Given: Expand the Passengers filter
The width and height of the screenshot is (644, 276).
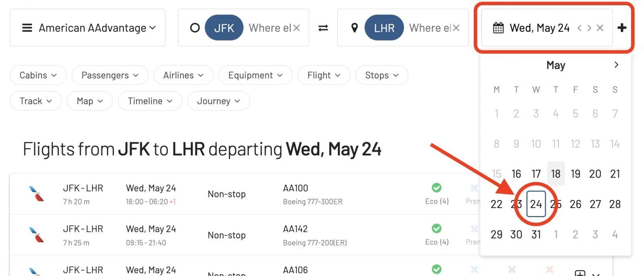Looking at the screenshot, I should point(110,75).
